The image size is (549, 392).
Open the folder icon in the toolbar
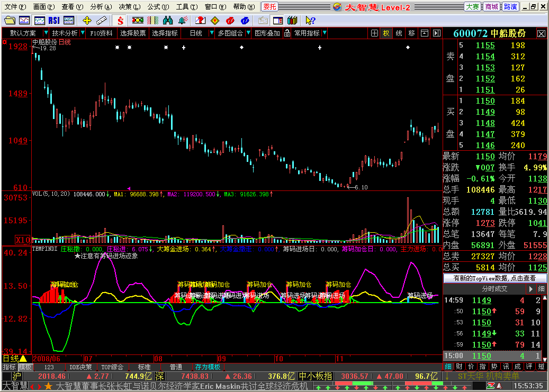[x=10, y=20]
